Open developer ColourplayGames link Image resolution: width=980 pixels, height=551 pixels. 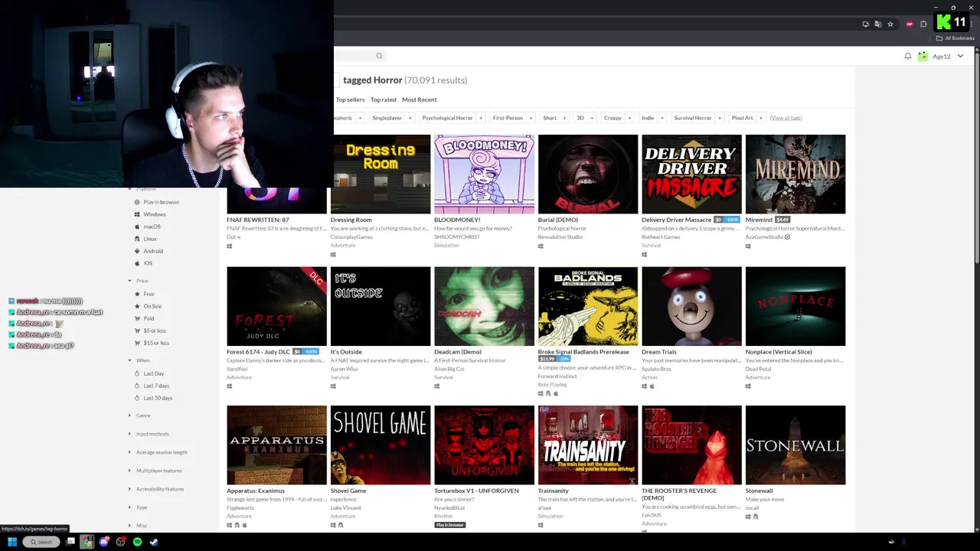[351, 237]
